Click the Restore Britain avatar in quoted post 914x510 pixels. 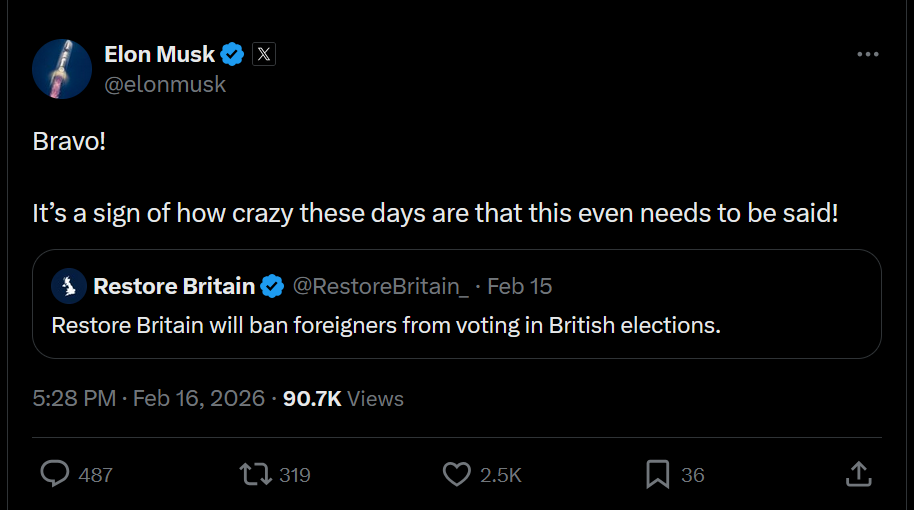70,287
